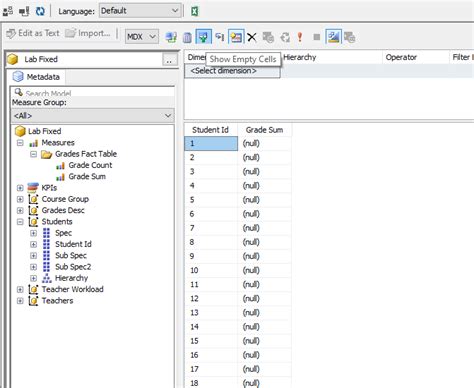Screen dimensions: 474x388
Task: Select the Grade Sum measure in tree
Action: pos(87,176)
